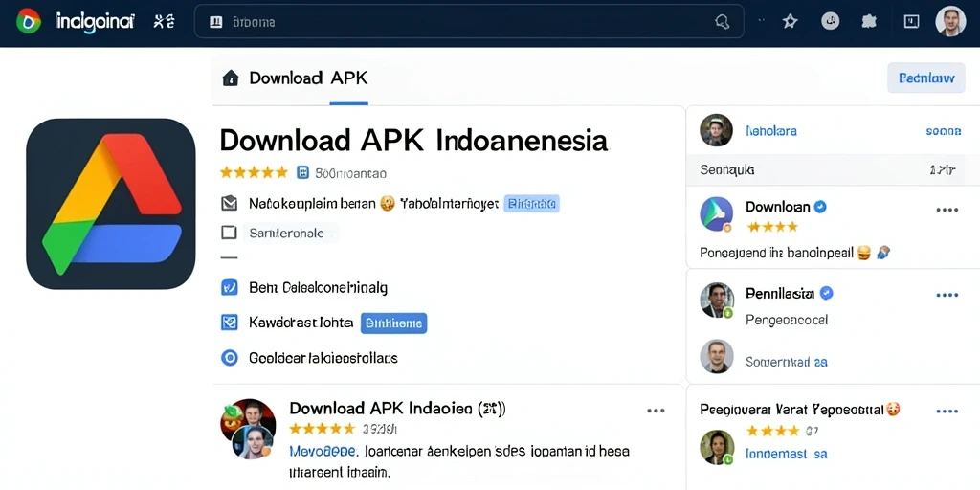Toggle the checked box beside Kawadrast lohta

tap(230, 323)
